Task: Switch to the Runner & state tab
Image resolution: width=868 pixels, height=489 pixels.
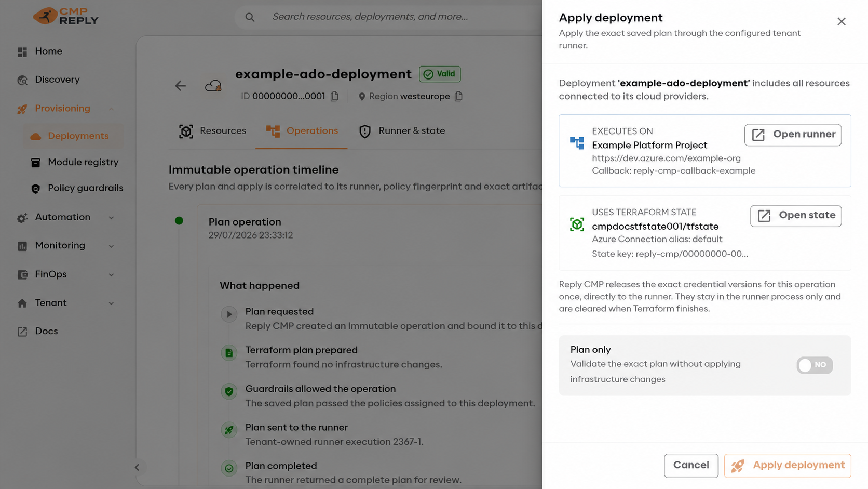Action: [402, 131]
